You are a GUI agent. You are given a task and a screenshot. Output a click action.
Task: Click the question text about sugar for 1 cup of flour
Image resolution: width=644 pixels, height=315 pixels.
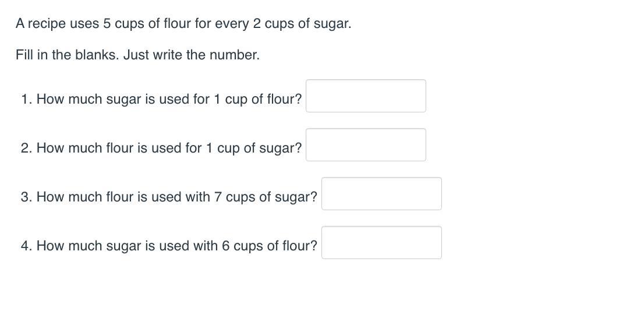(x=169, y=100)
